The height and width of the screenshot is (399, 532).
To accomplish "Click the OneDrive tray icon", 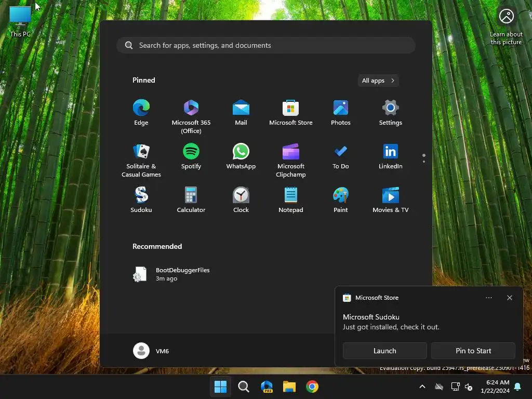I will [439, 387].
